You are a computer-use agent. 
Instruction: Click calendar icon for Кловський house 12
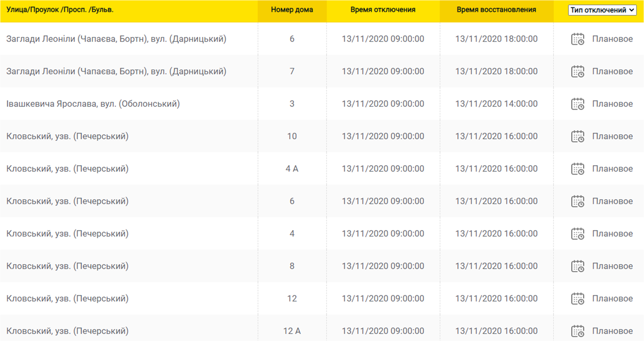[x=577, y=299]
